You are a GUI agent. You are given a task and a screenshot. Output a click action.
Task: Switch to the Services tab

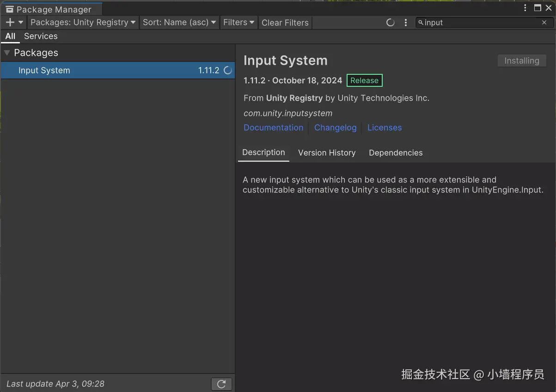tap(41, 36)
